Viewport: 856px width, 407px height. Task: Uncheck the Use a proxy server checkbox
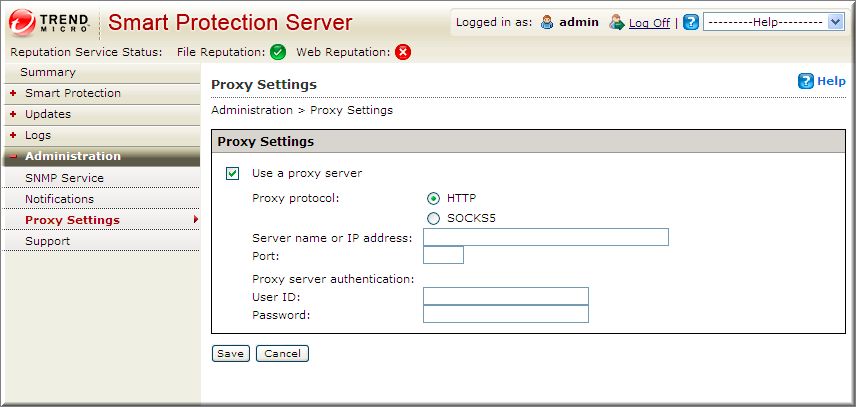pos(233,173)
